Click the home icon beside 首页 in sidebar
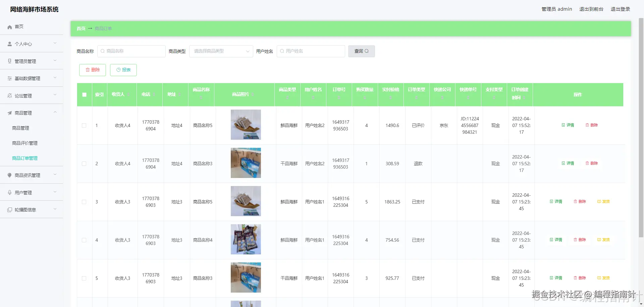Image resolution: width=644 pixels, height=307 pixels. click(10, 27)
